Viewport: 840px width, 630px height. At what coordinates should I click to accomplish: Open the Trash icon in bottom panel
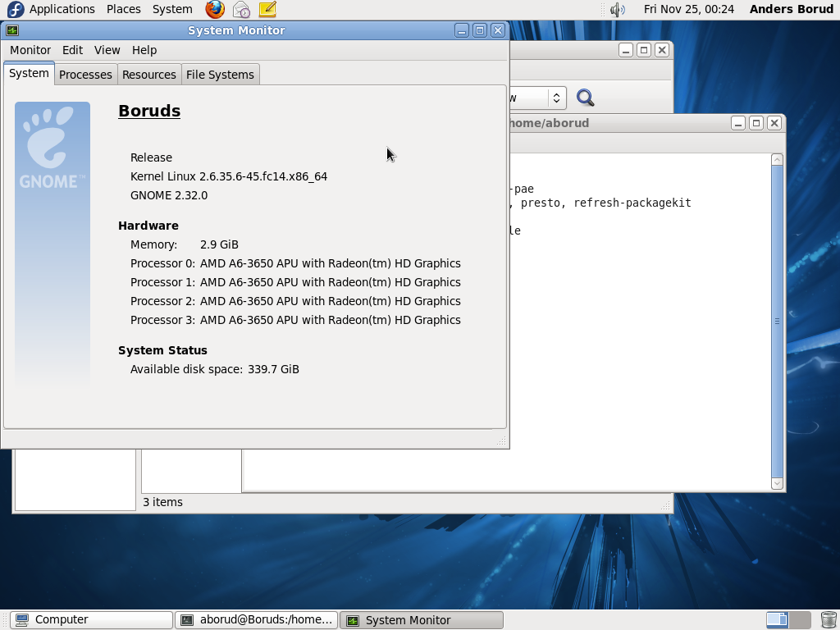pyautogui.click(x=828, y=619)
